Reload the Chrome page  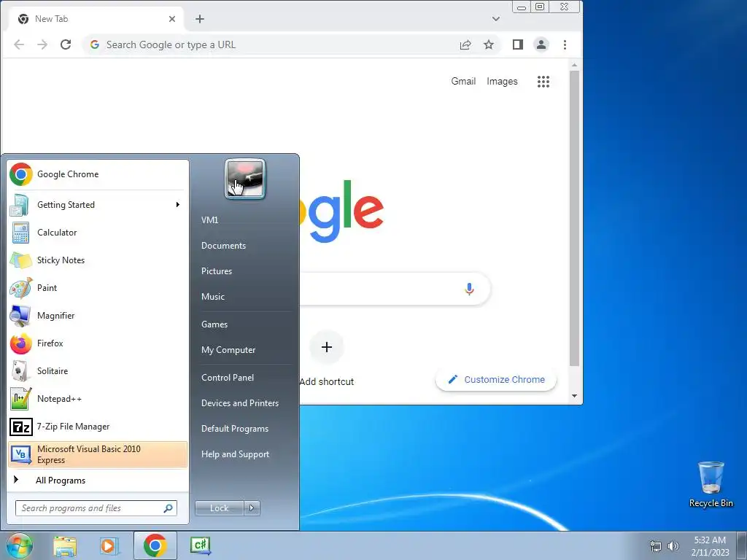(x=66, y=44)
